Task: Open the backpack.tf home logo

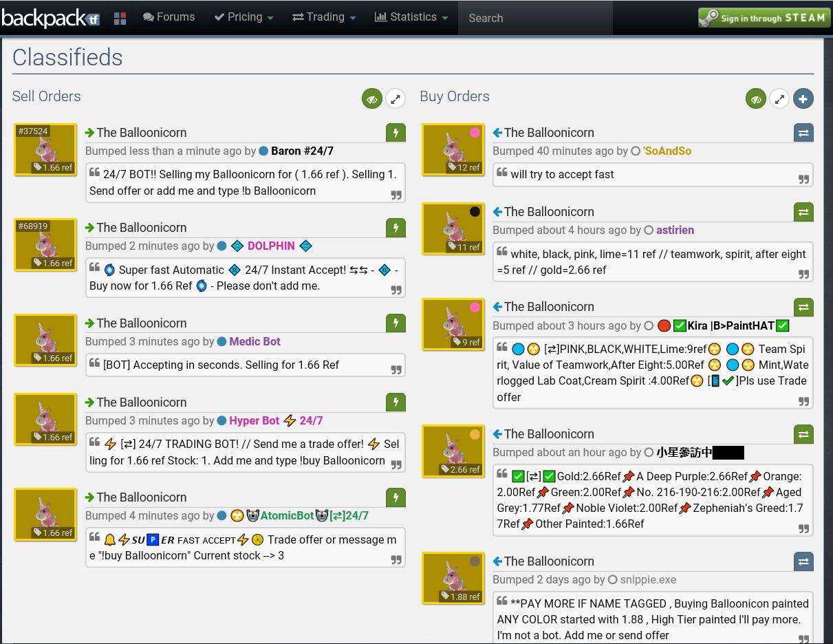Action: pyautogui.click(x=50, y=18)
